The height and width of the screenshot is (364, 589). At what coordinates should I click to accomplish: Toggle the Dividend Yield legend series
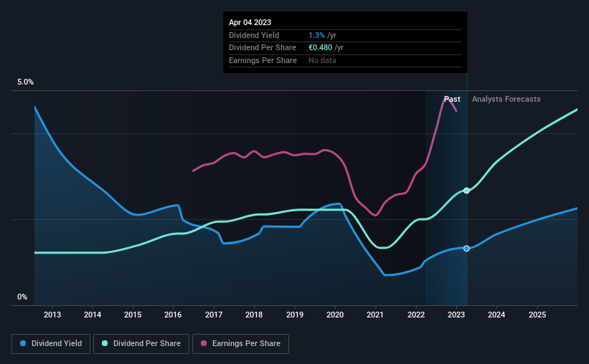pos(51,344)
